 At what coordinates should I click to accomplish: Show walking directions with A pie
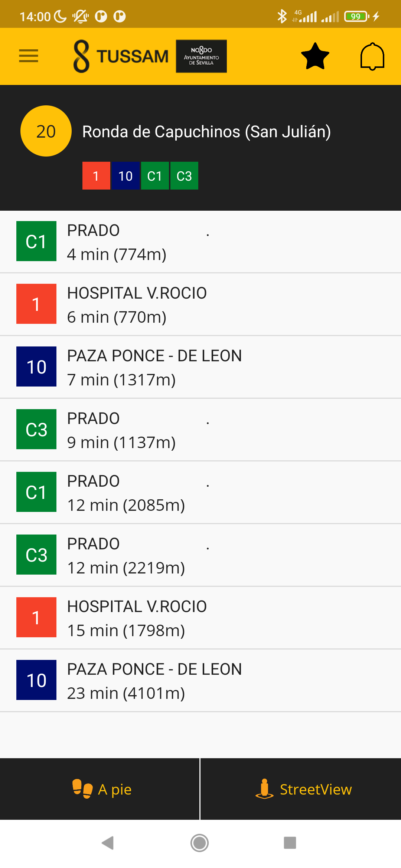[x=100, y=789]
